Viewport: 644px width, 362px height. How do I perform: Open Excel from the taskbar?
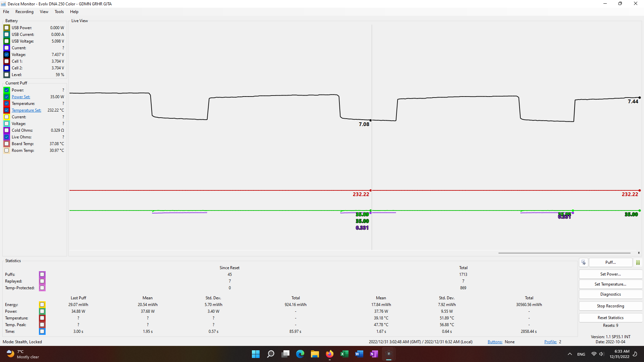click(344, 354)
